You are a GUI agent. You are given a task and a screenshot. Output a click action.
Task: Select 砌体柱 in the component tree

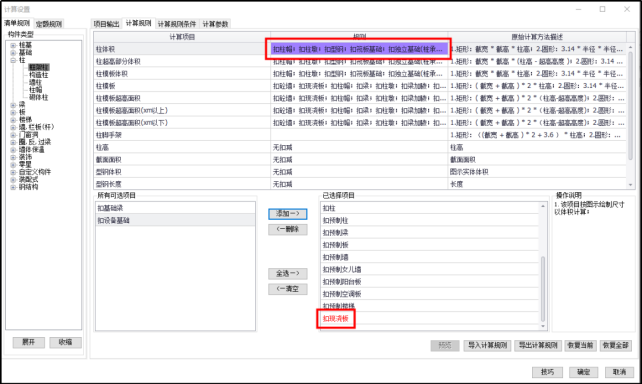(38, 97)
